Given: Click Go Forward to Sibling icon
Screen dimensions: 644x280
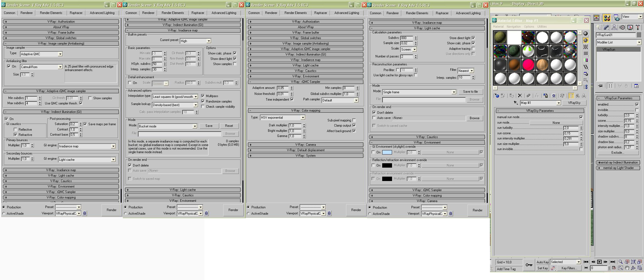Looking at the screenshot, I should click(x=584, y=95).
